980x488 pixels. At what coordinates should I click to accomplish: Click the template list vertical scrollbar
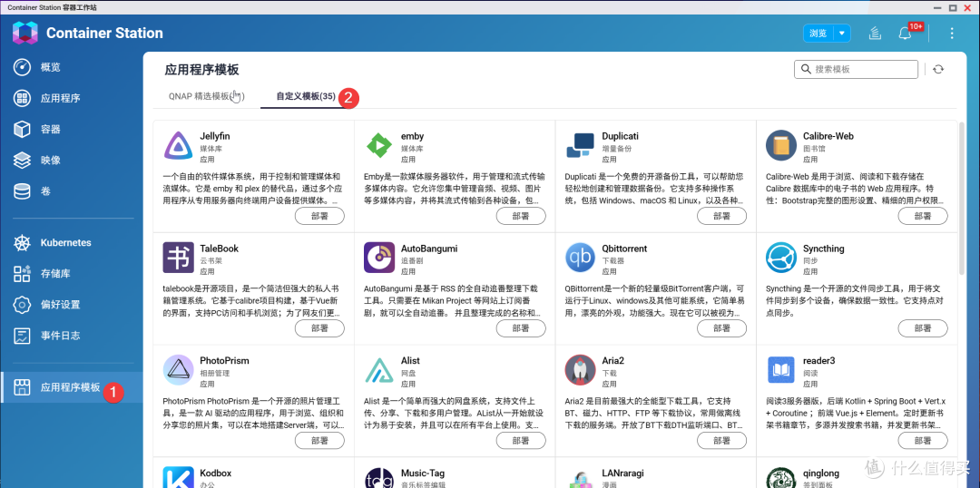tap(963, 200)
